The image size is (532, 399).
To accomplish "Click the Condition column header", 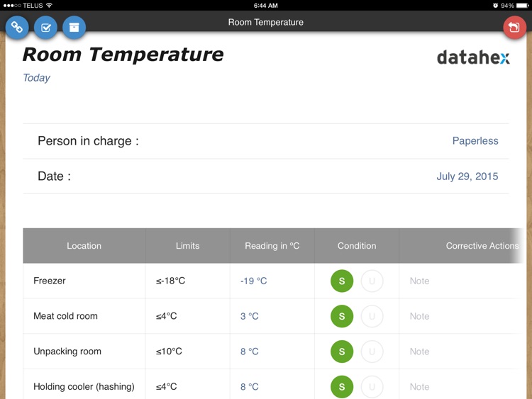I will tap(357, 246).
